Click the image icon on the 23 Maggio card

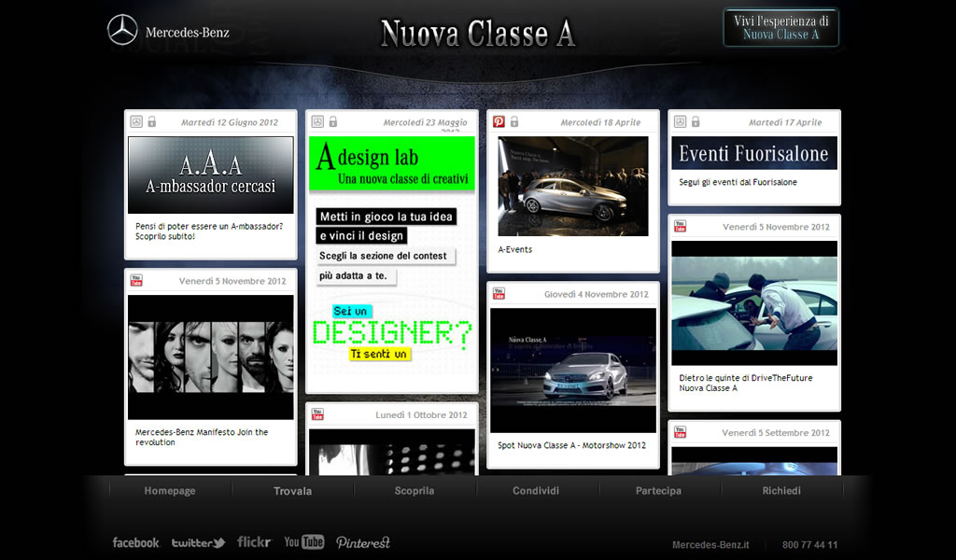(x=317, y=122)
